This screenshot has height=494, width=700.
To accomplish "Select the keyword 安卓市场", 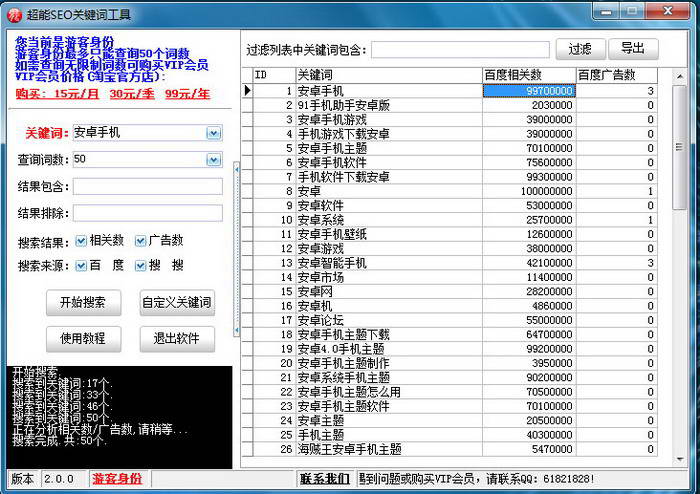I will [x=321, y=277].
